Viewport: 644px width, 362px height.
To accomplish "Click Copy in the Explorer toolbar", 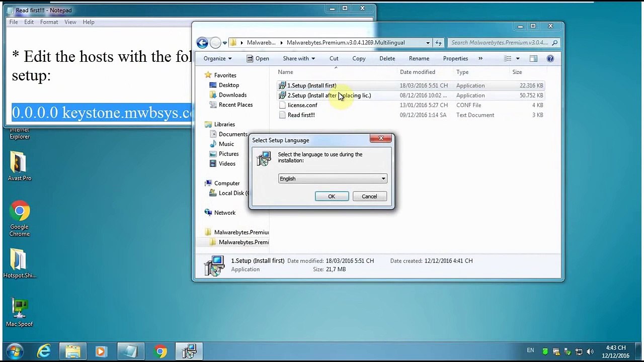I will pos(359,58).
